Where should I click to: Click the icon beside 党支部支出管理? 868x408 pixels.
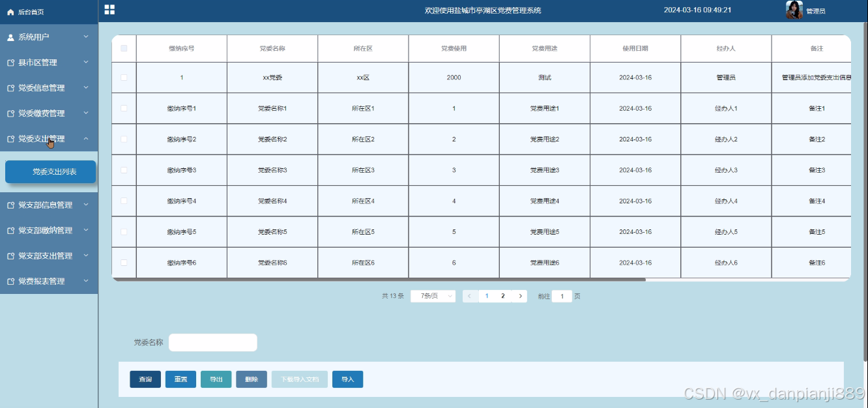click(10, 255)
